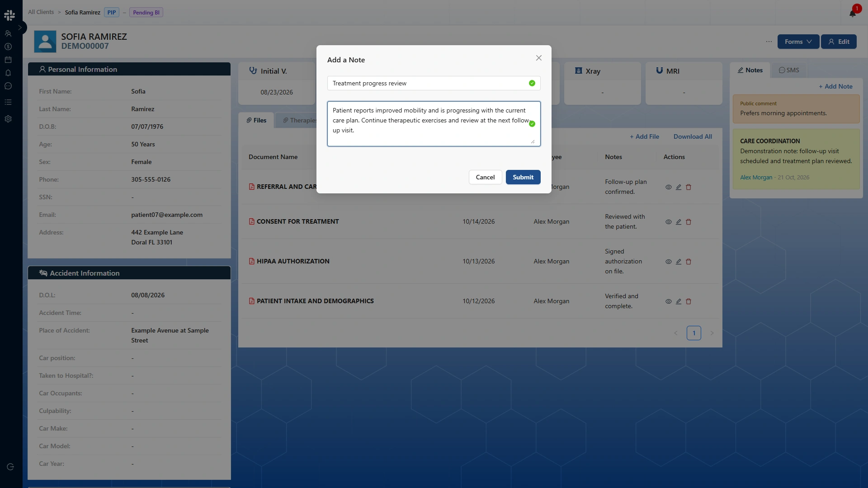Viewport: 868px width, 488px height.
Task: Click the app logo in the sidebar
Action: point(9,15)
